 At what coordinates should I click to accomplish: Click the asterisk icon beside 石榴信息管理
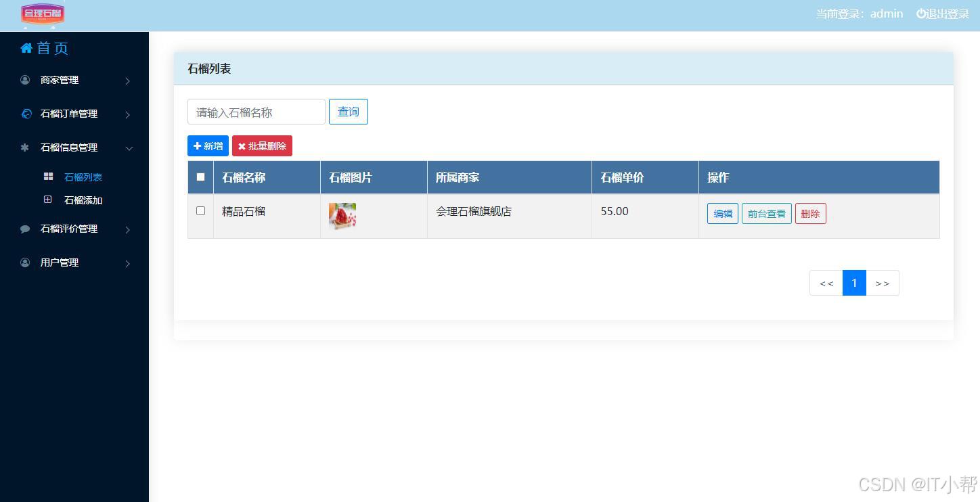pyautogui.click(x=25, y=147)
